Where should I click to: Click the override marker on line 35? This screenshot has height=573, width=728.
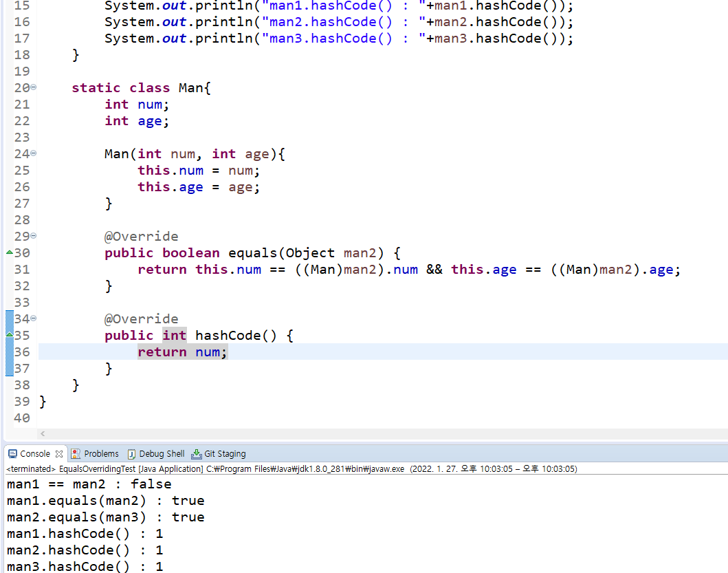click(10, 334)
